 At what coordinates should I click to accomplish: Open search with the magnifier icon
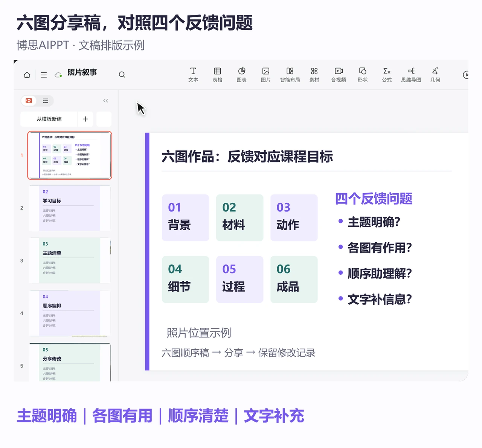pyautogui.click(x=122, y=75)
